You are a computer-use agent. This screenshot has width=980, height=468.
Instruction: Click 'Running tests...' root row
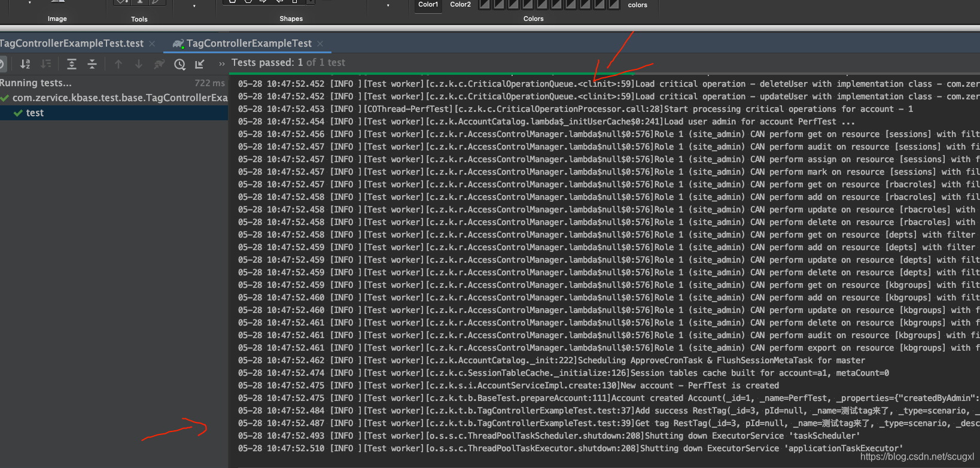point(114,83)
